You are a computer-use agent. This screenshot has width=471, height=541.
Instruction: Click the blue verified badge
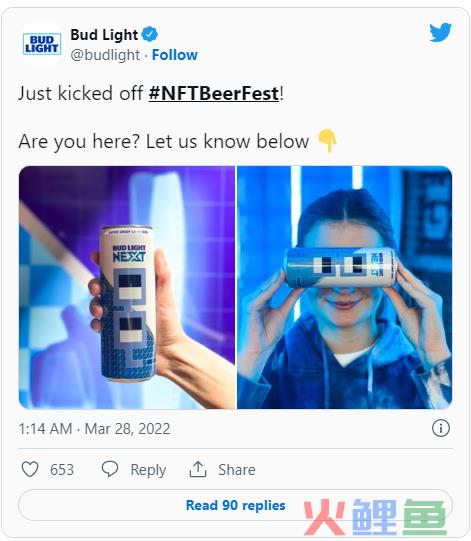[150, 35]
